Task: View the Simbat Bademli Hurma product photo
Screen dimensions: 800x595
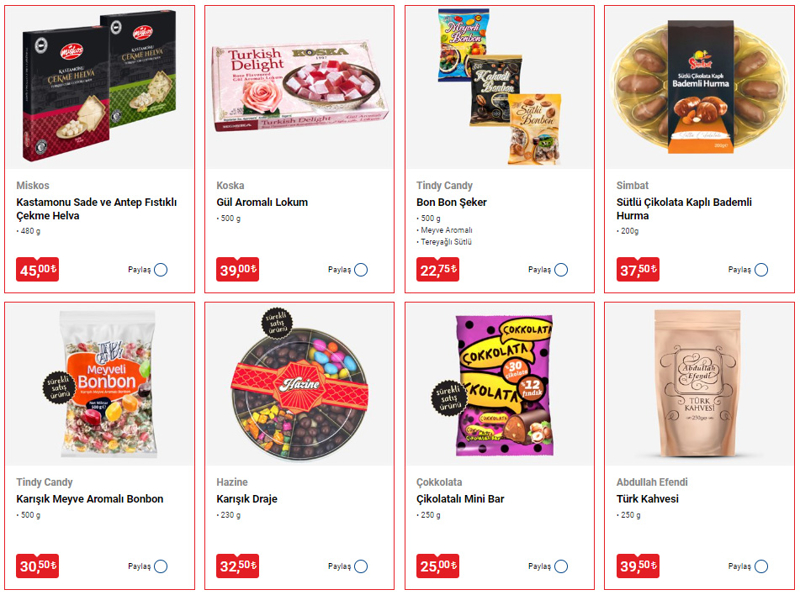Action: point(699,87)
